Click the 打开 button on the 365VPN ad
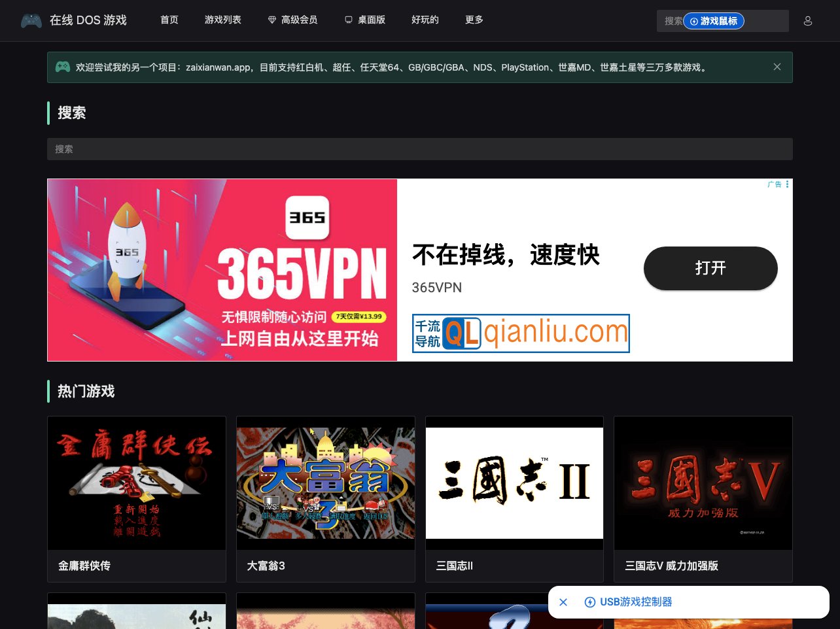The image size is (840, 629). [x=710, y=268]
